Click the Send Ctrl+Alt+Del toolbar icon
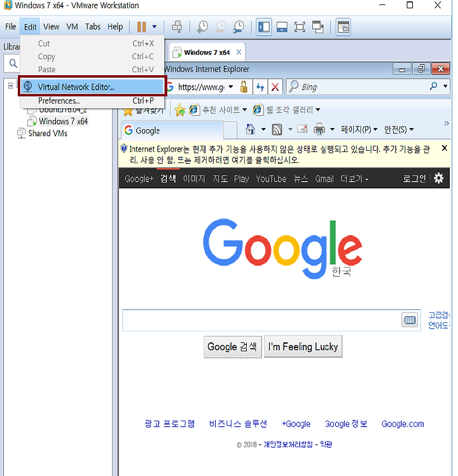The height and width of the screenshot is (476, 458). point(177,27)
